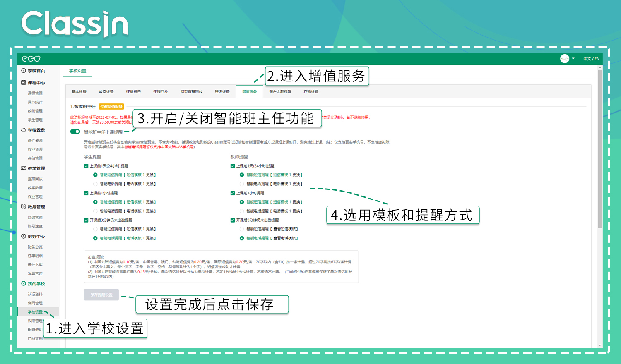Open 课件资源 in sidebar
The image size is (621, 364).
pos(35,141)
